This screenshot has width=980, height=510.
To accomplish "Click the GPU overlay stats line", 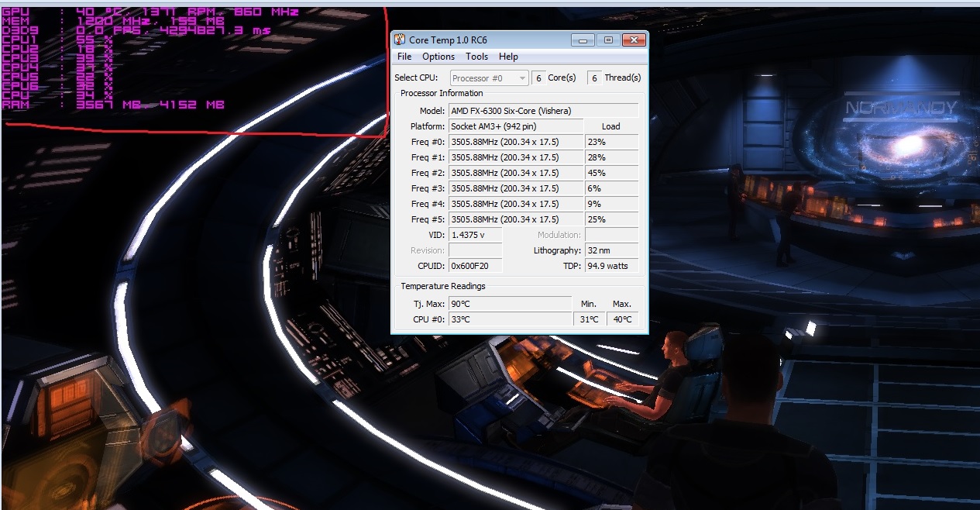I will (150, 12).
